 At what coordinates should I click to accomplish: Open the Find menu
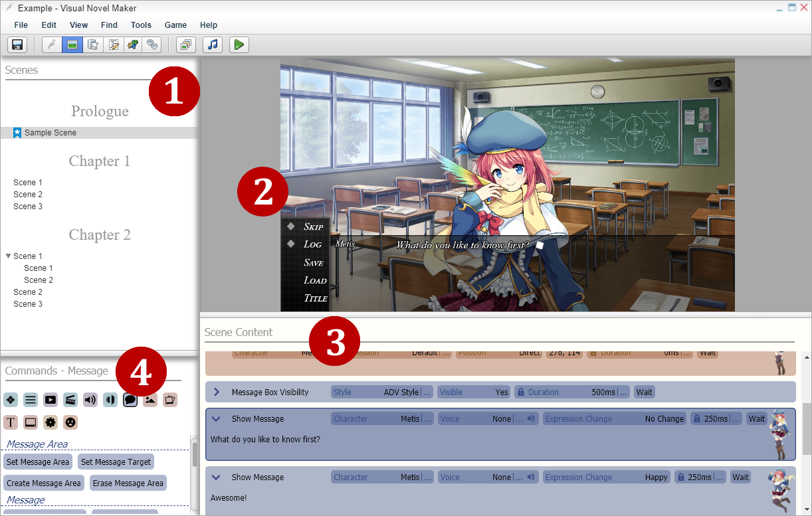109,25
